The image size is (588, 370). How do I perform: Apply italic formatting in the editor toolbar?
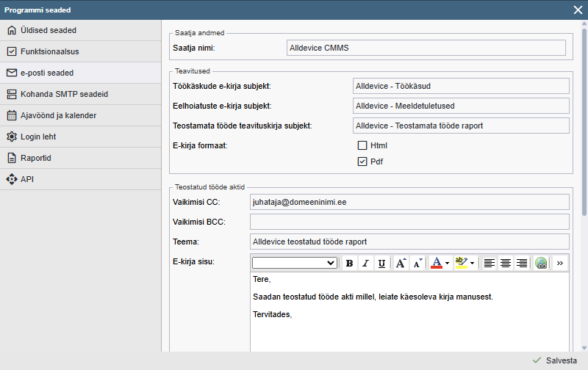(365, 264)
